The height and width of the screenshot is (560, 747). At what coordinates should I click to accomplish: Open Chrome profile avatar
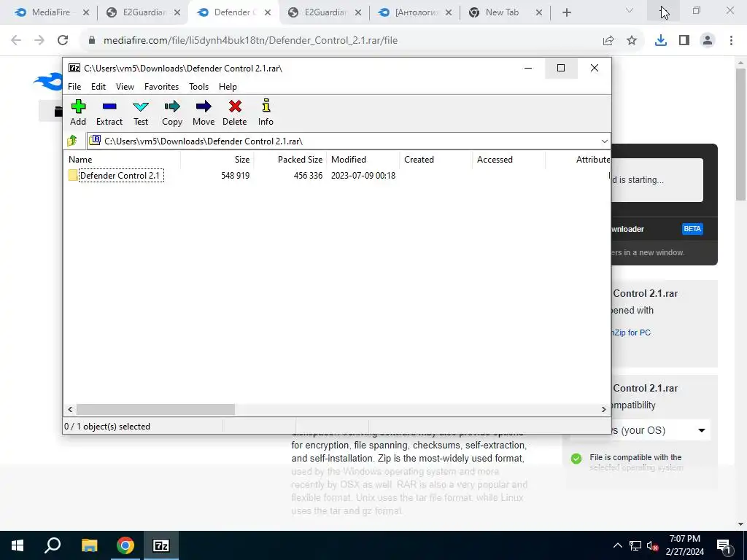(708, 41)
